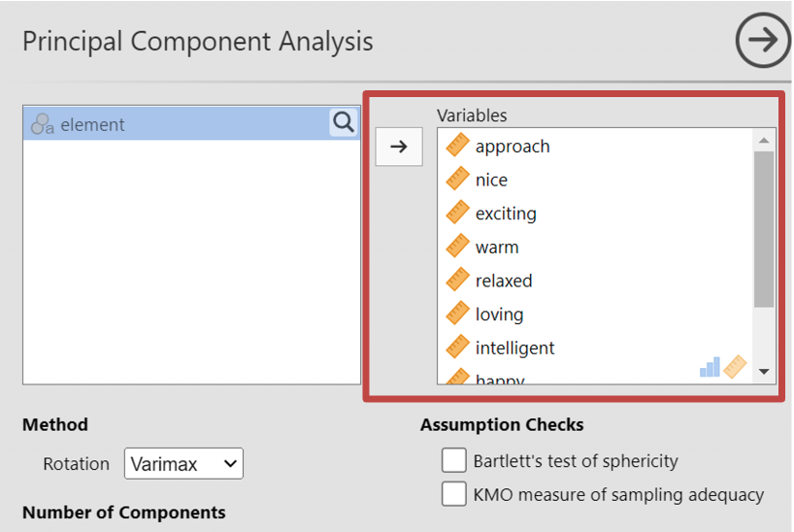Click the bar chart variable type icon
The width and height of the screenshot is (794, 532).
711,366
